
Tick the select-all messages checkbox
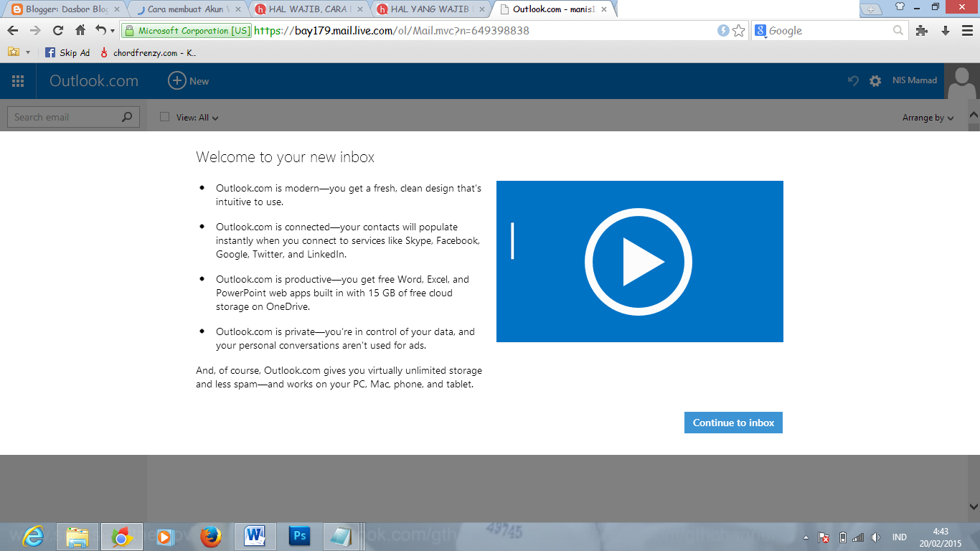[x=164, y=117]
